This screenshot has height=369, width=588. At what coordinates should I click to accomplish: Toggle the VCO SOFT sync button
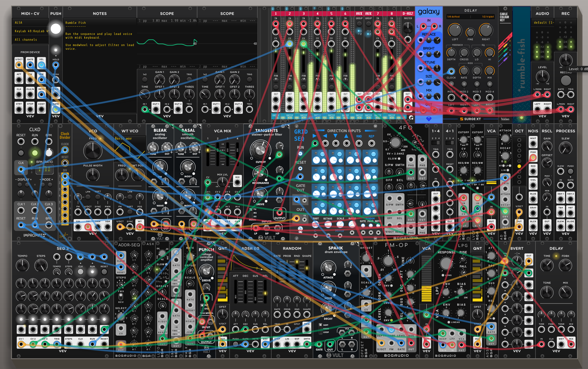(98, 197)
